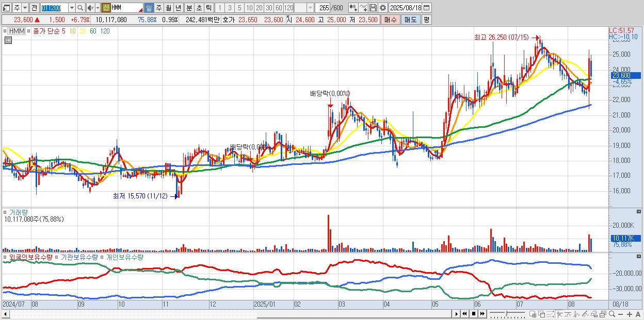
Task: Click the window layout icon at the toolbar's left edge
Action: coord(6,8)
